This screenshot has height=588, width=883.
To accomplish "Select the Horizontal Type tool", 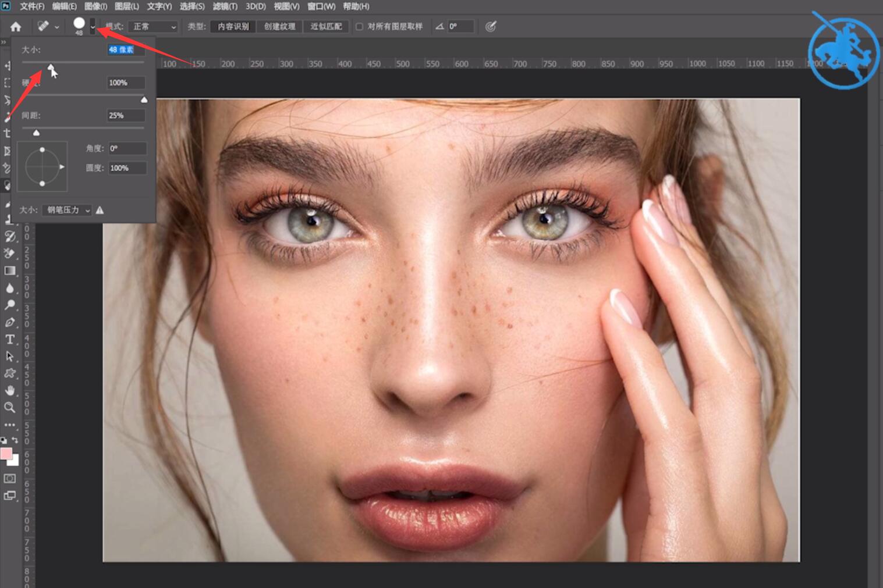I will [x=9, y=339].
